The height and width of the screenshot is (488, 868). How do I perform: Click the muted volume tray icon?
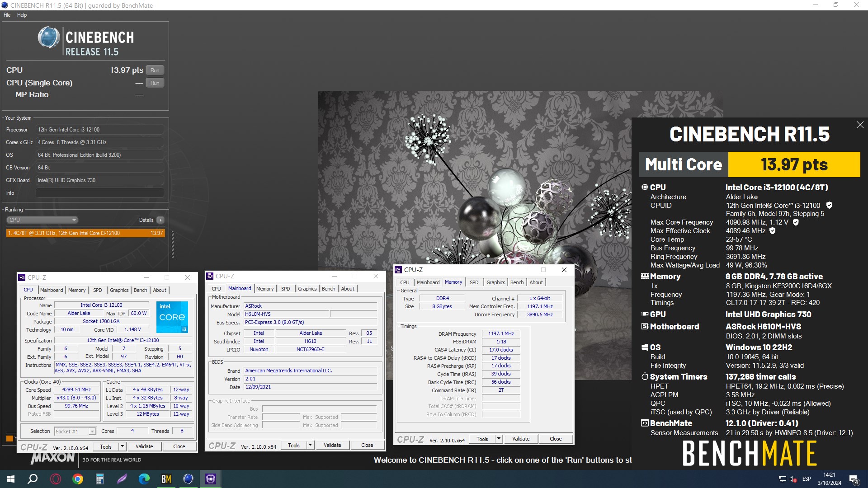793,479
